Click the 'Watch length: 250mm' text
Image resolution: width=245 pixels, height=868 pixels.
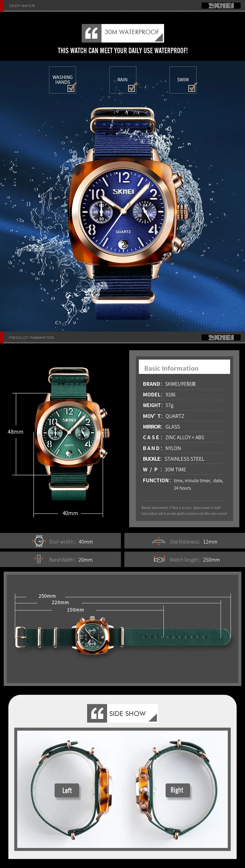[195, 560]
